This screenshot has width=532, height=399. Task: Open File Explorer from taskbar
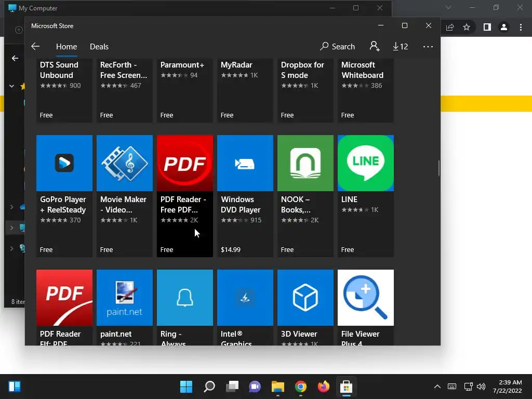coord(278,387)
